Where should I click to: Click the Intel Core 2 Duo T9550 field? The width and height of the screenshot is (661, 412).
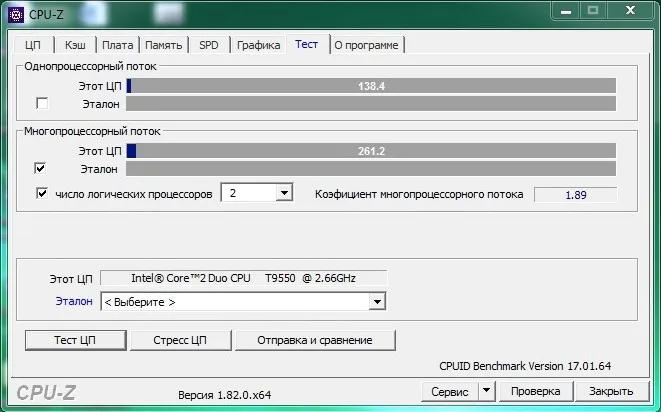tap(244, 278)
